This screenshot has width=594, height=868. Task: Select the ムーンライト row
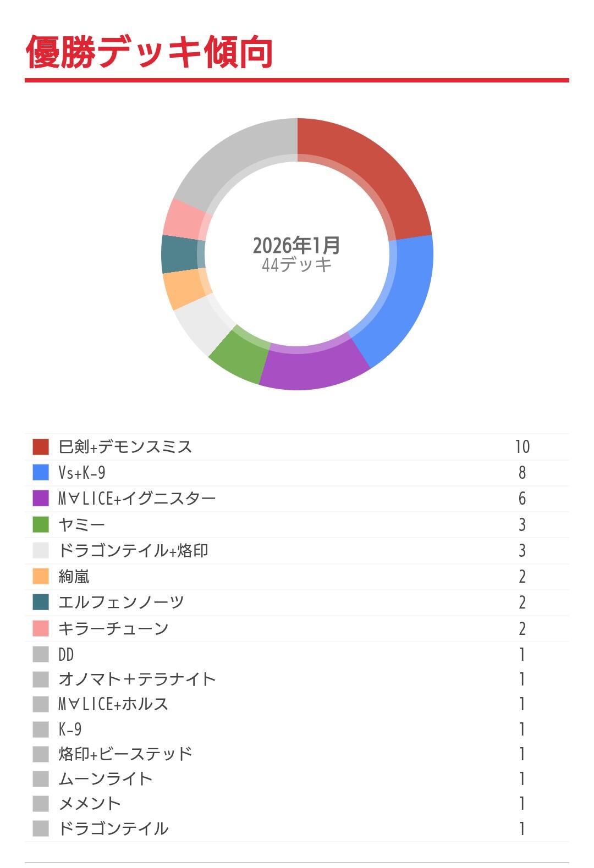[297, 779]
